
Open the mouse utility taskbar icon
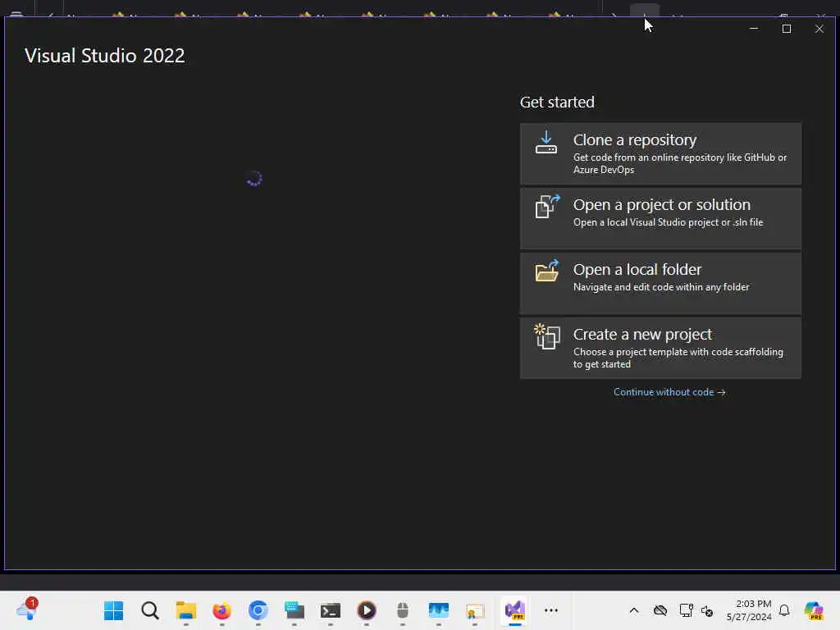point(402,610)
